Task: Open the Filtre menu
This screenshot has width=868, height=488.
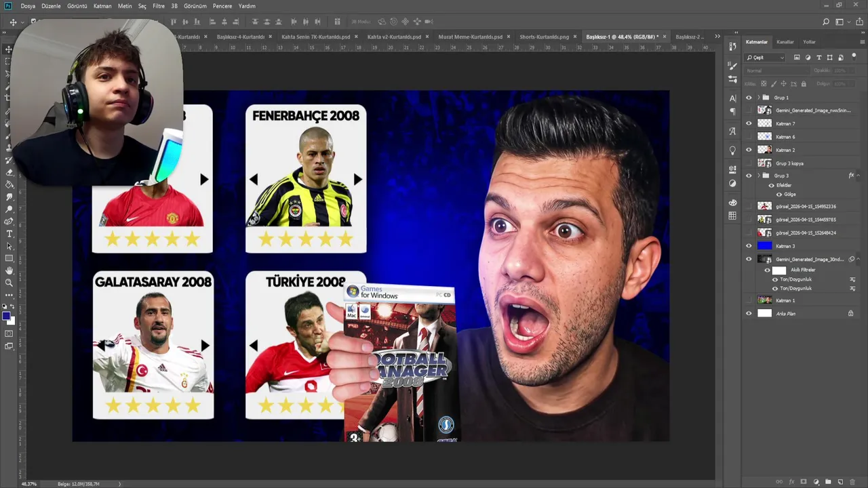Action: point(159,6)
